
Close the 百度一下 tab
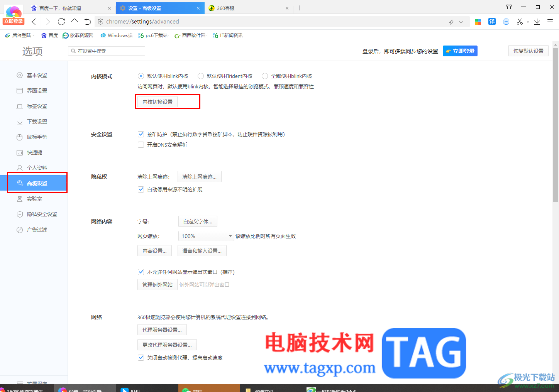pyautogui.click(x=109, y=8)
